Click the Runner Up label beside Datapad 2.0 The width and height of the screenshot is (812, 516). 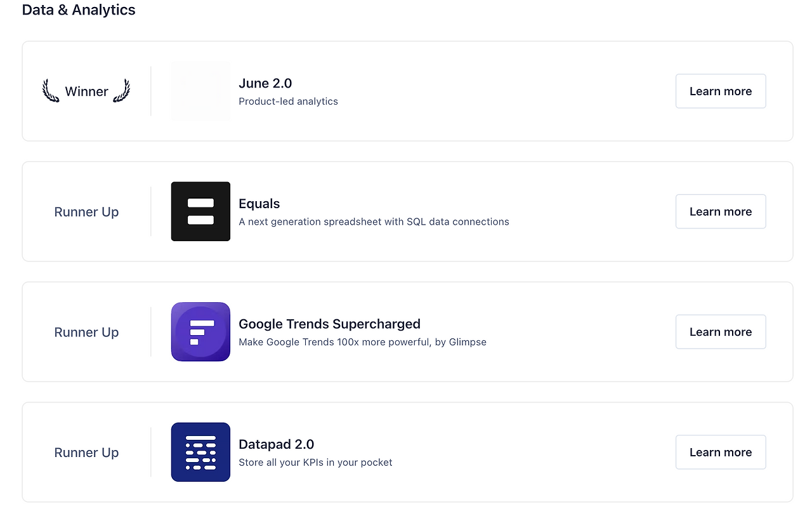pos(86,453)
